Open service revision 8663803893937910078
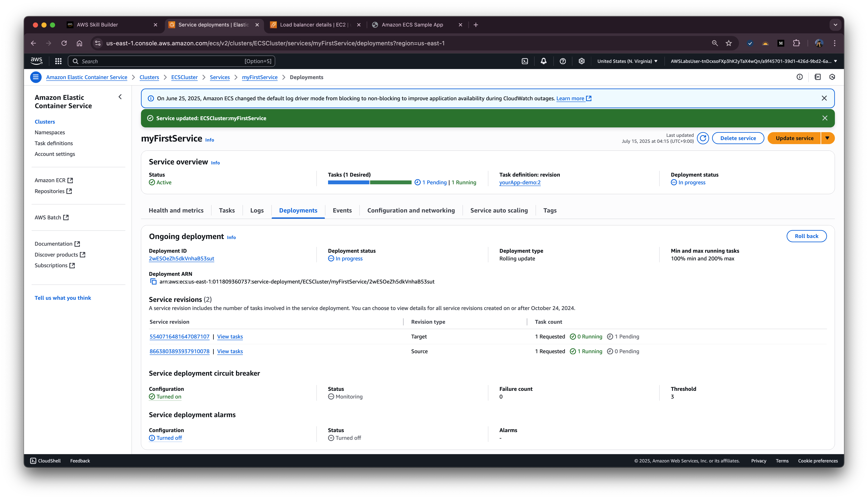The width and height of the screenshot is (868, 499). (x=179, y=351)
